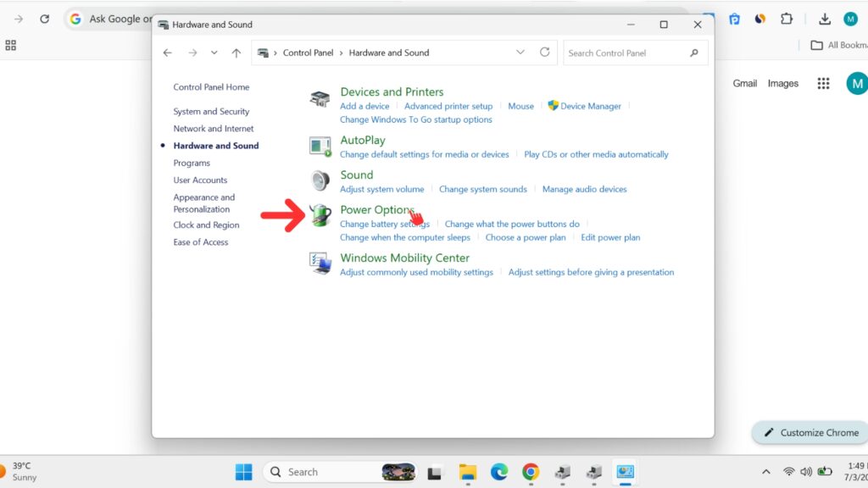Open Gmail link in Chrome
The image size is (868, 488).
[744, 84]
